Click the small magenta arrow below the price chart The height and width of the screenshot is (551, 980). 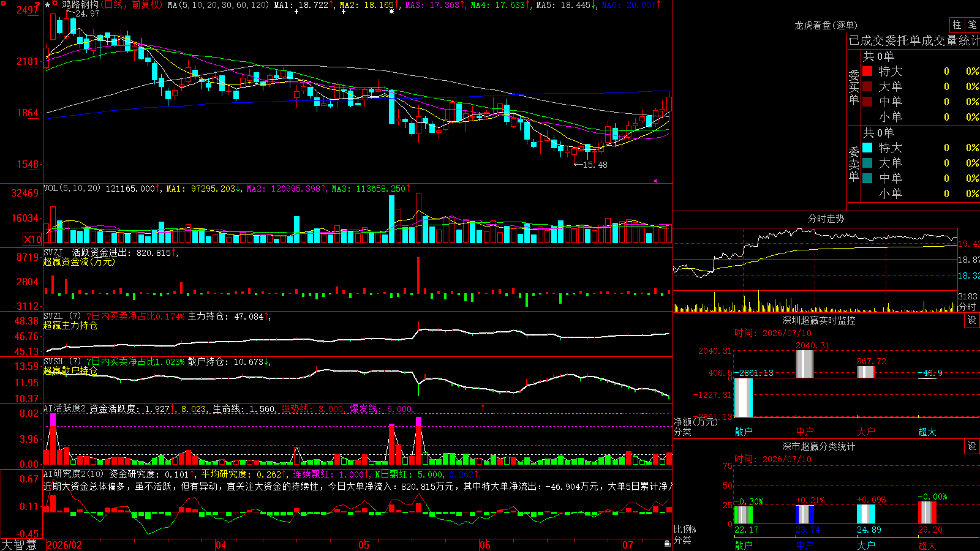(x=655, y=181)
